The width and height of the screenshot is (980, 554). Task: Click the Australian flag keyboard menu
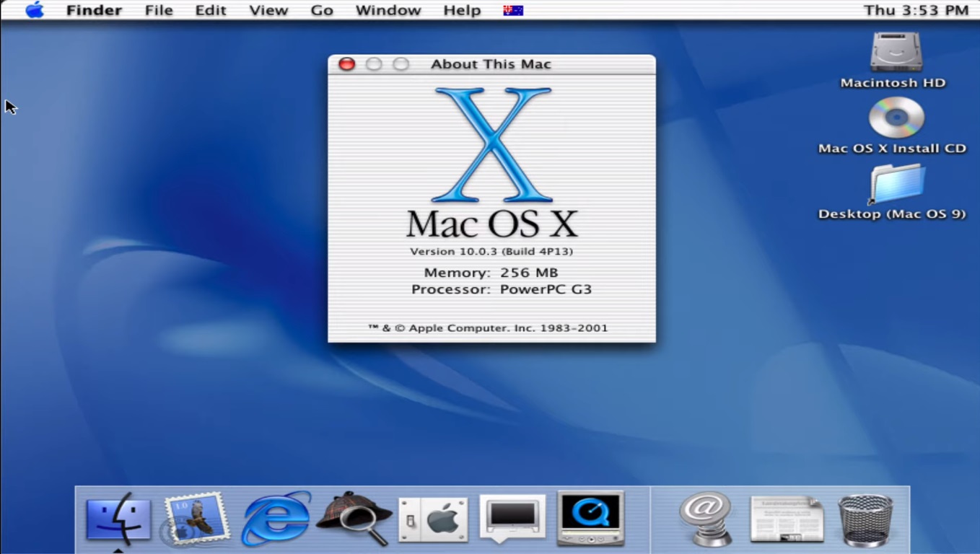(513, 10)
